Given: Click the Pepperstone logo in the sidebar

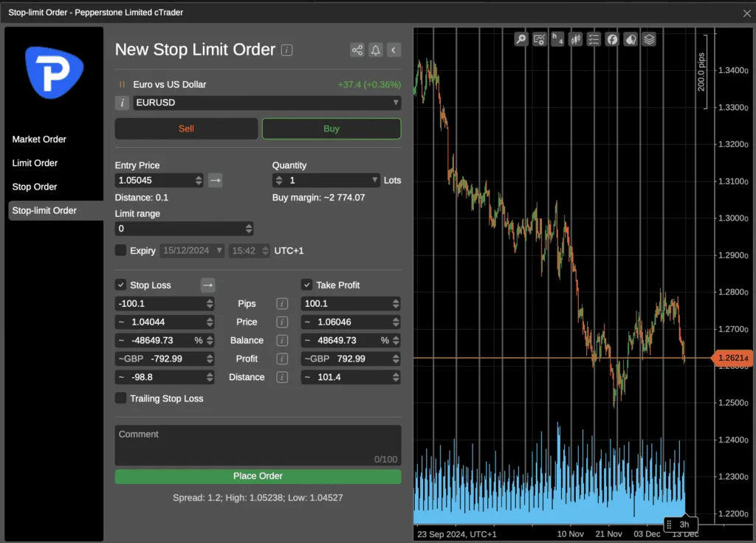Looking at the screenshot, I should point(52,72).
